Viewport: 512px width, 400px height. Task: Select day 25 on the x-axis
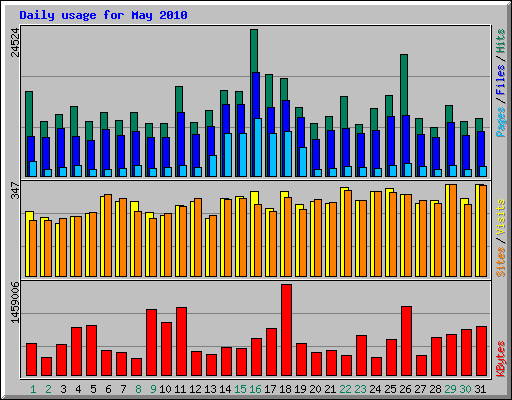390,389
